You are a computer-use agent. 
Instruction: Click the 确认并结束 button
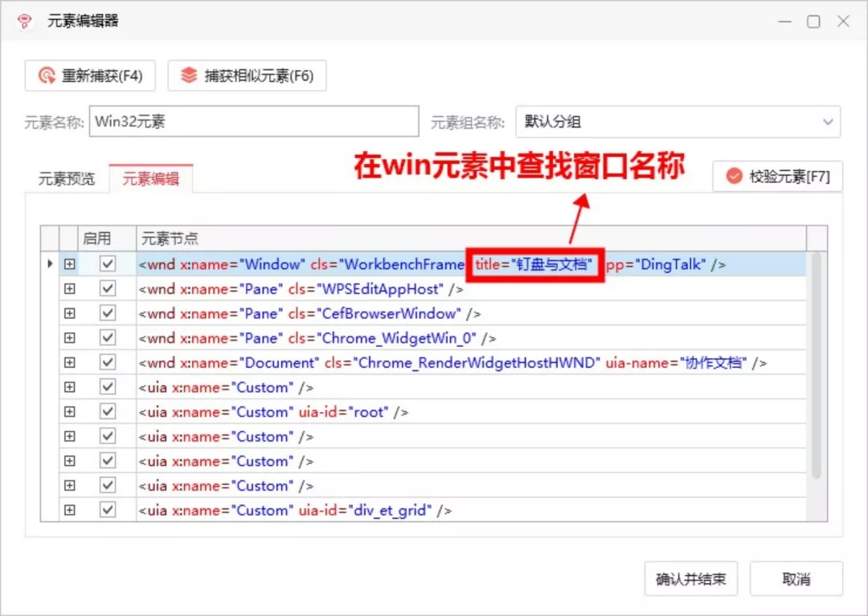point(691,579)
